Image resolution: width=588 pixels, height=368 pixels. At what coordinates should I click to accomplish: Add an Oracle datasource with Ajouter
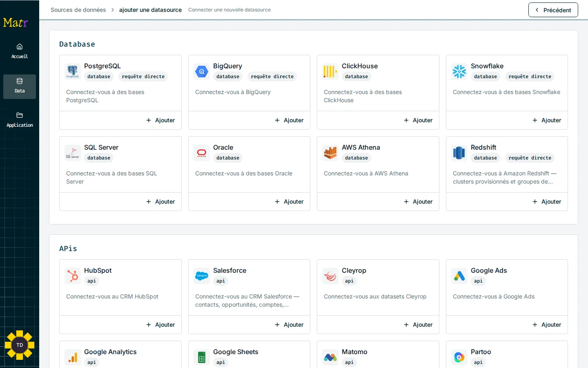[290, 202]
